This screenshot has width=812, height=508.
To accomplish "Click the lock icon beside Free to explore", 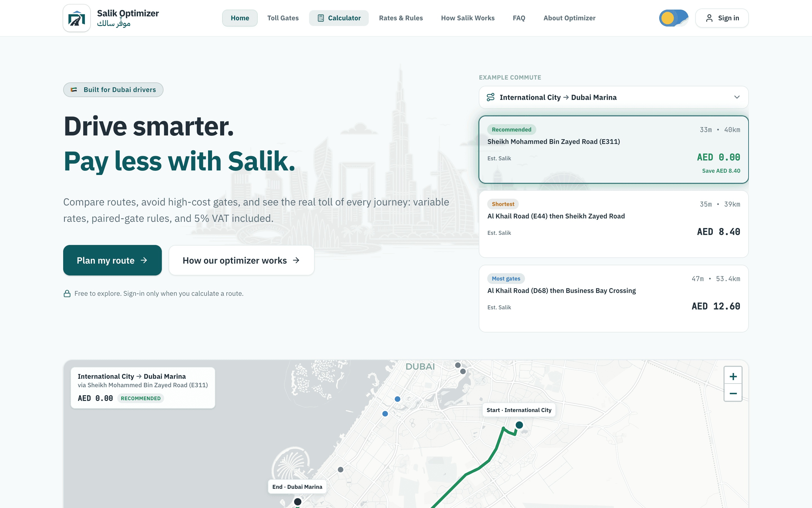I will point(67,294).
